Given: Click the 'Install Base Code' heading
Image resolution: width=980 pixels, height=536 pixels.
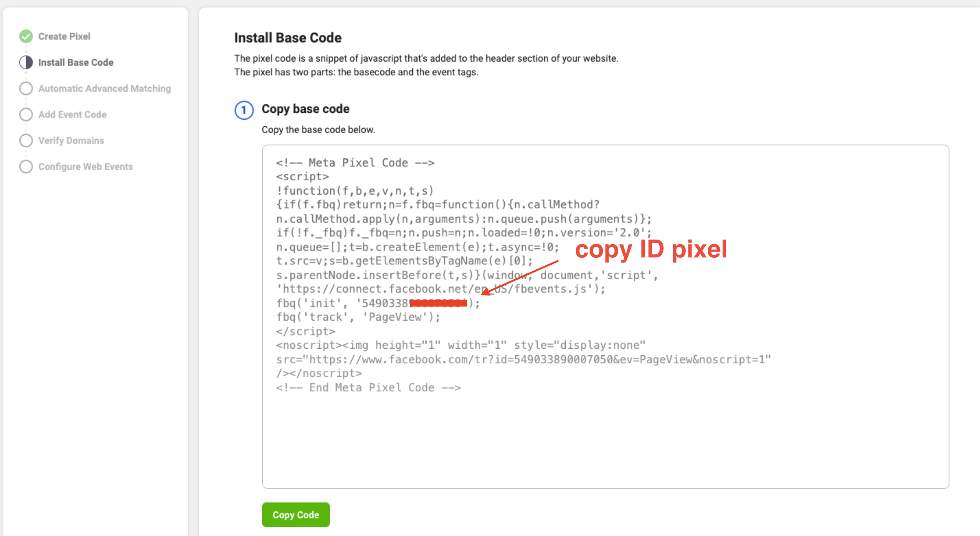Looking at the screenshot, I should click(288, 38).
